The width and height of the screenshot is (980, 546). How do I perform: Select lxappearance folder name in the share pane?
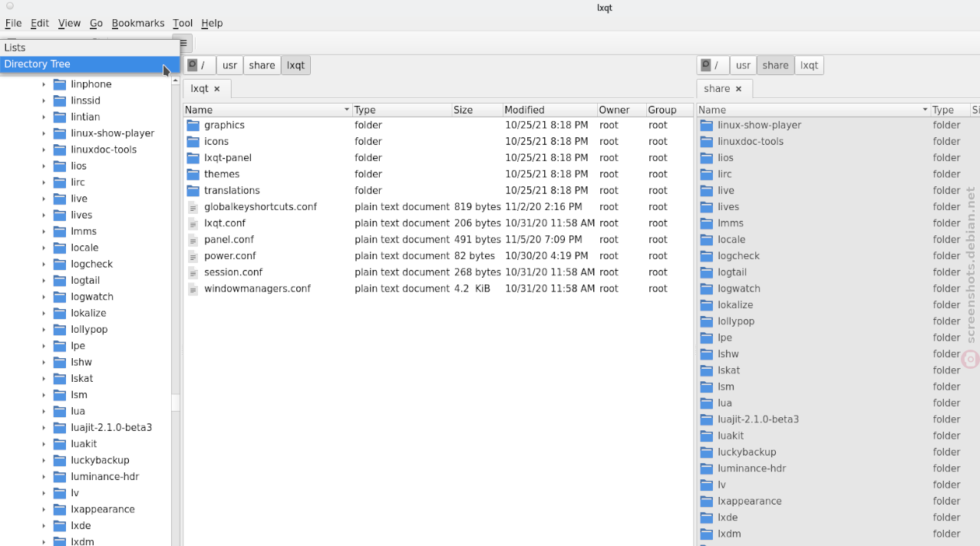point(750,502)
